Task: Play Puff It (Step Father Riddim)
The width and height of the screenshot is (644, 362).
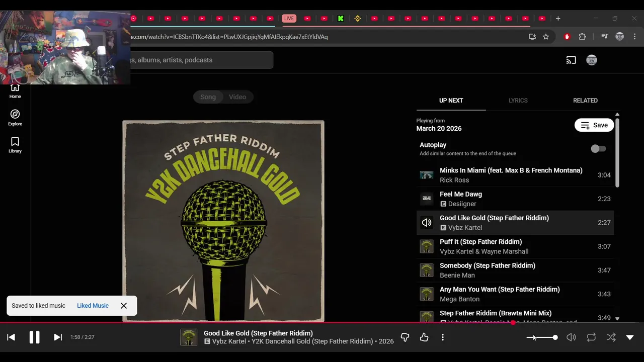Action: (515, 246)
